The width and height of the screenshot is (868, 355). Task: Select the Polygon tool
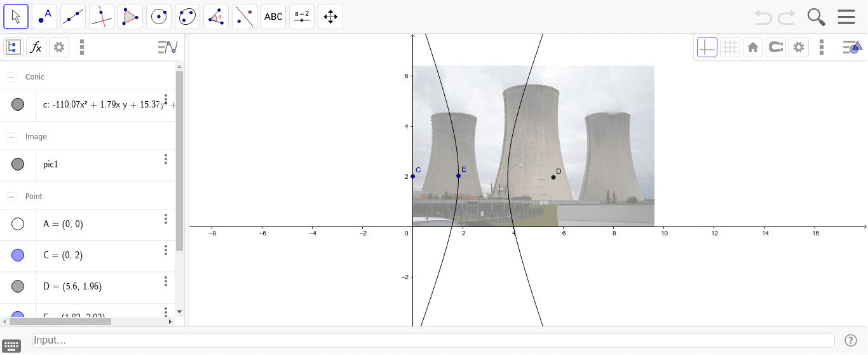[130, 17]
